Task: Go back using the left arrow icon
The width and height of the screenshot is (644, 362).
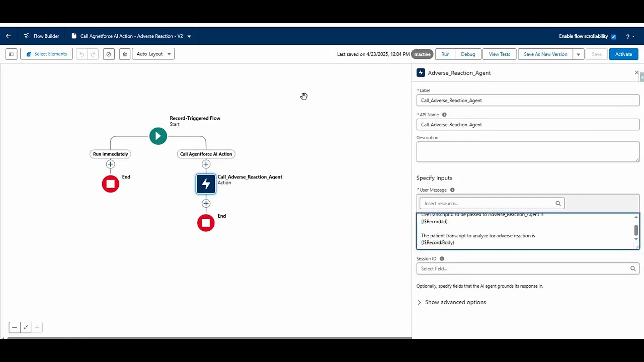Action: [9, 36]
